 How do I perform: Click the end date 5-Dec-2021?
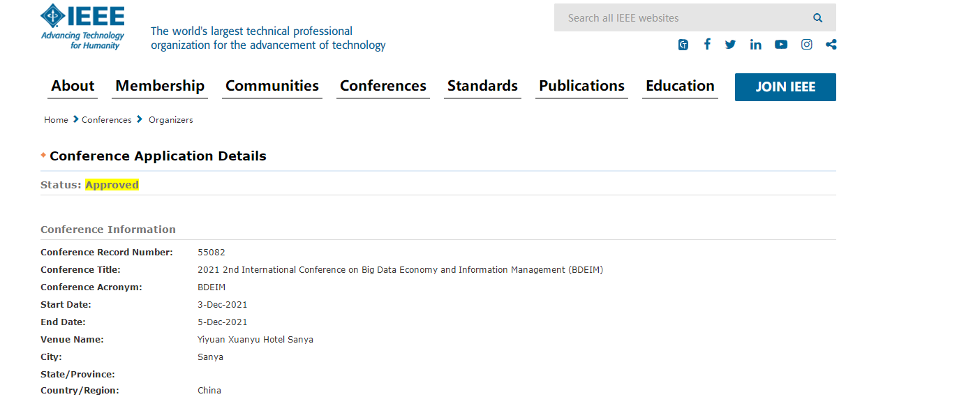(x=223, y=322)
